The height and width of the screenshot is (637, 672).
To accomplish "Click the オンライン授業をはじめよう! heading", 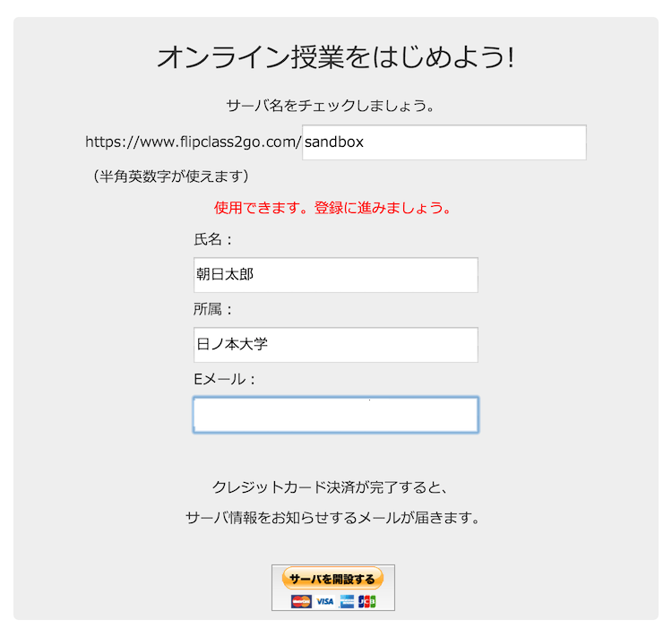I will [x=336, y=57].
